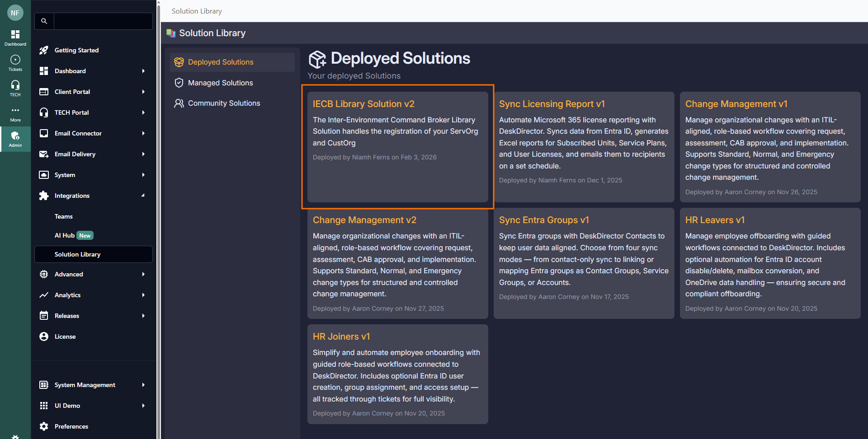
Task: Select the Deployed Solutions tab
Action: click(x=232, y=62)
